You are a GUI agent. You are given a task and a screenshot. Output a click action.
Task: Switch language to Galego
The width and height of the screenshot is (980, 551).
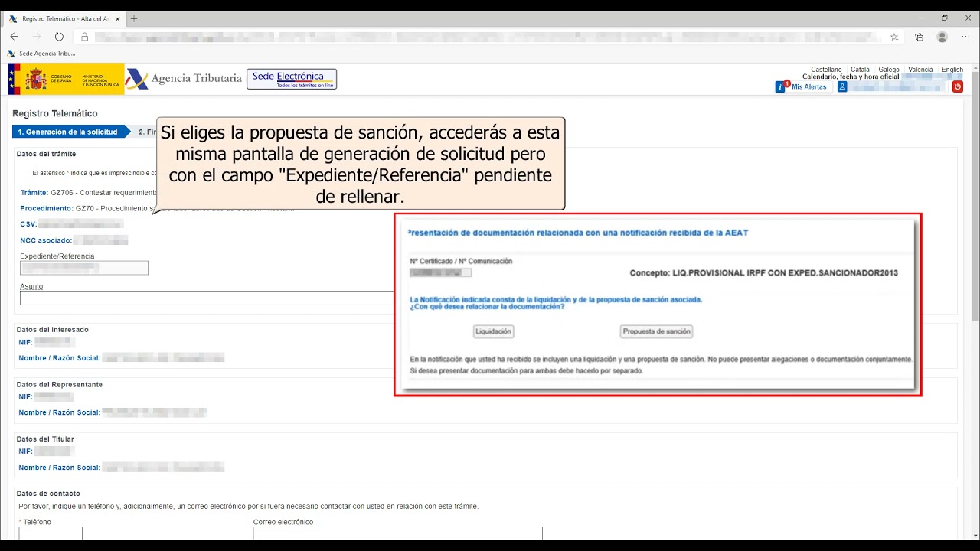tap(889, 70)
